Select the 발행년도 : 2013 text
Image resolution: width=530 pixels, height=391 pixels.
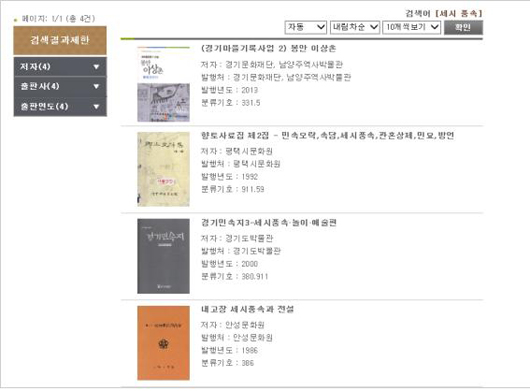pos(229,90)
